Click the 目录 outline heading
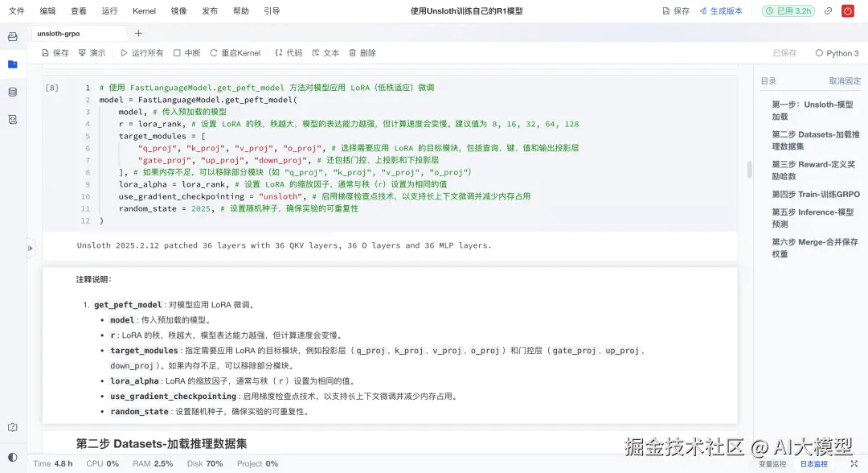868x473 pixels. click(768, 81)
